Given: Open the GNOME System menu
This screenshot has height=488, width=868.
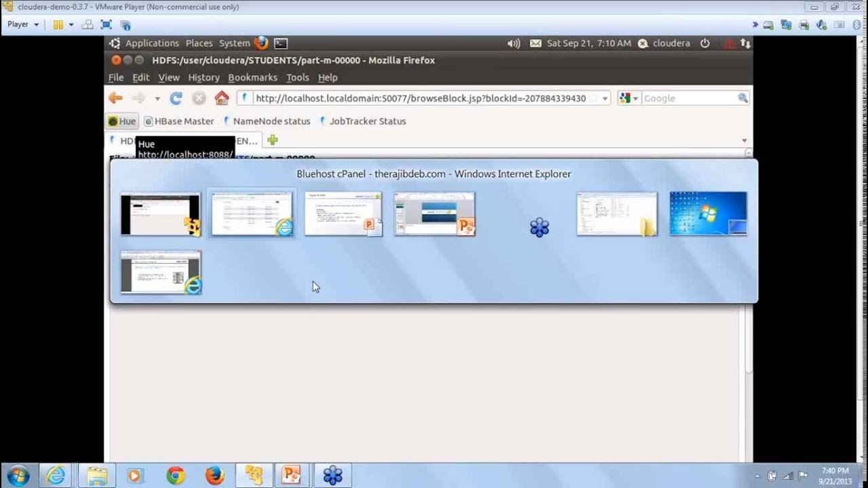Looking at the screenshot, I should [235, 43].
